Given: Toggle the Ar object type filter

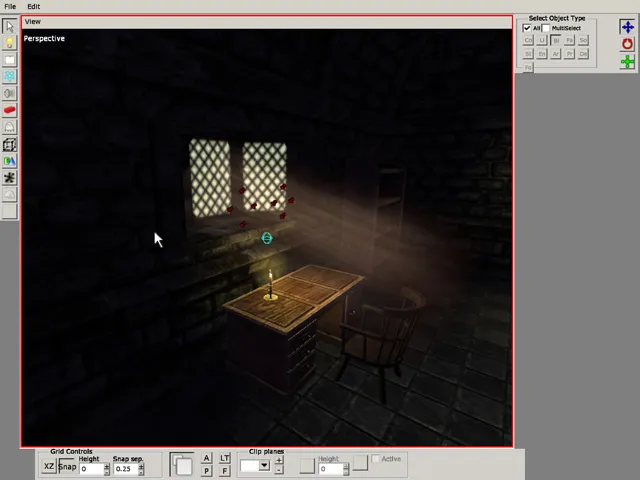Looking at the screenshot, I should (556, 54).
